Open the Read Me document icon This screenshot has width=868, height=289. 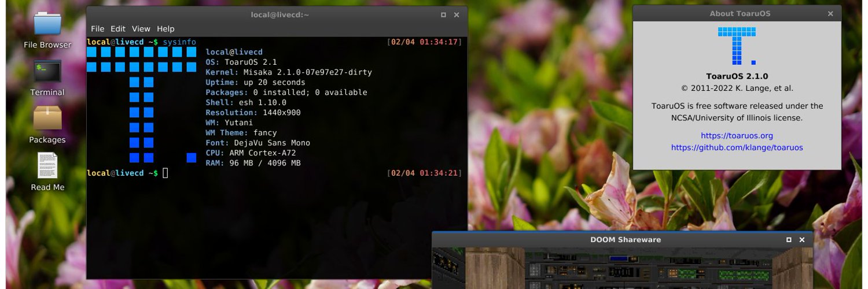47,172
